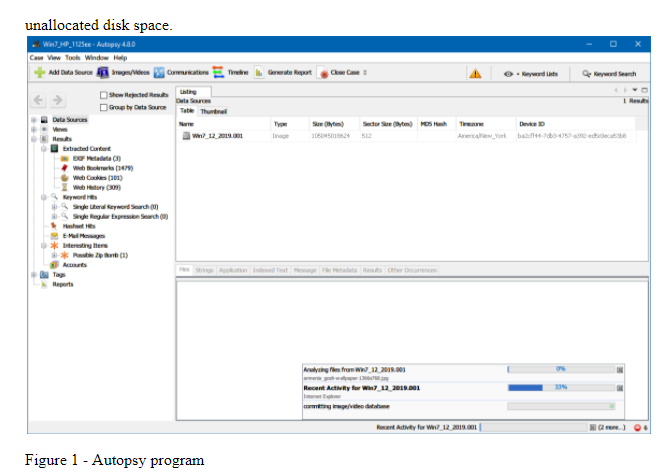
Task: Click the committing image/video database progress bar
Action: pos(561,407)
